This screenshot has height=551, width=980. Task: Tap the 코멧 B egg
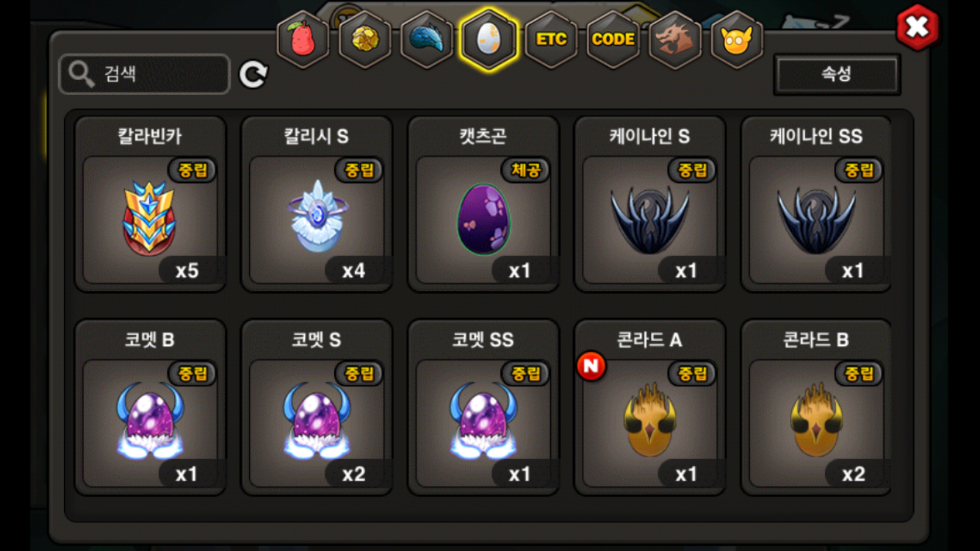[x=150, y=407]
